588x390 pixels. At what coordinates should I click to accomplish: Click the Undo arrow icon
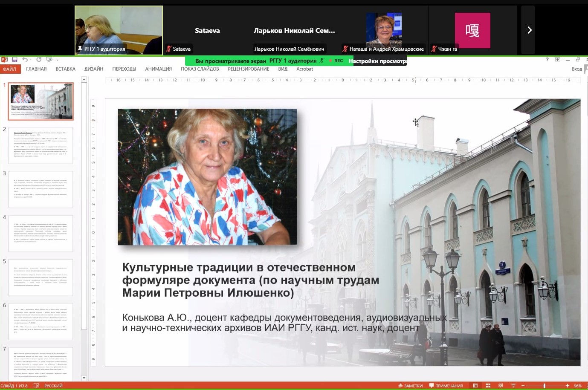click(x=25, y=60)
